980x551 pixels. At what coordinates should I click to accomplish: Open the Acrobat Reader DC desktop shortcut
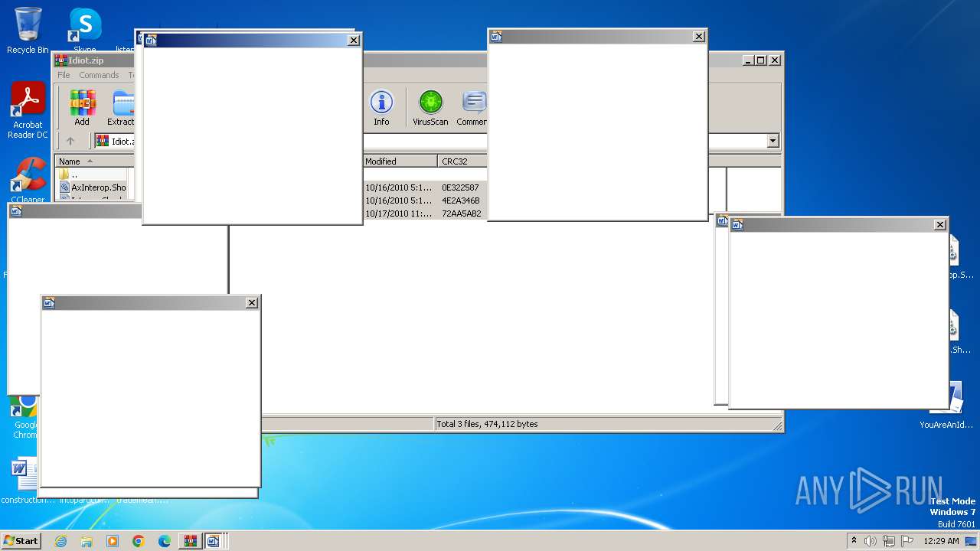(x=28, y=111)
